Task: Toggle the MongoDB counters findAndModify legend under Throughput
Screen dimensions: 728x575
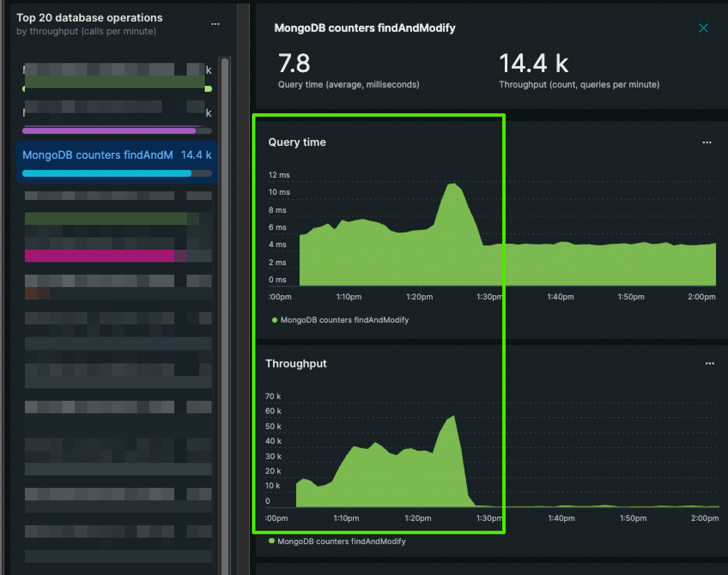Action: coord(337,542)
